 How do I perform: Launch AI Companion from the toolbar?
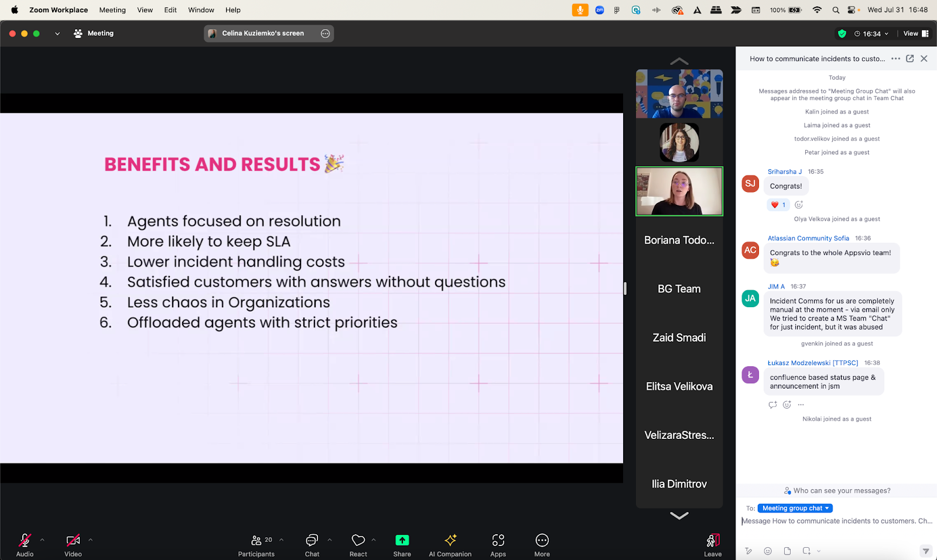point(450,540)
